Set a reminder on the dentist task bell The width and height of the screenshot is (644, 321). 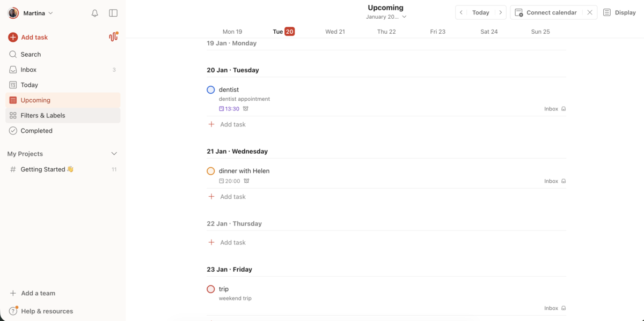245,108
